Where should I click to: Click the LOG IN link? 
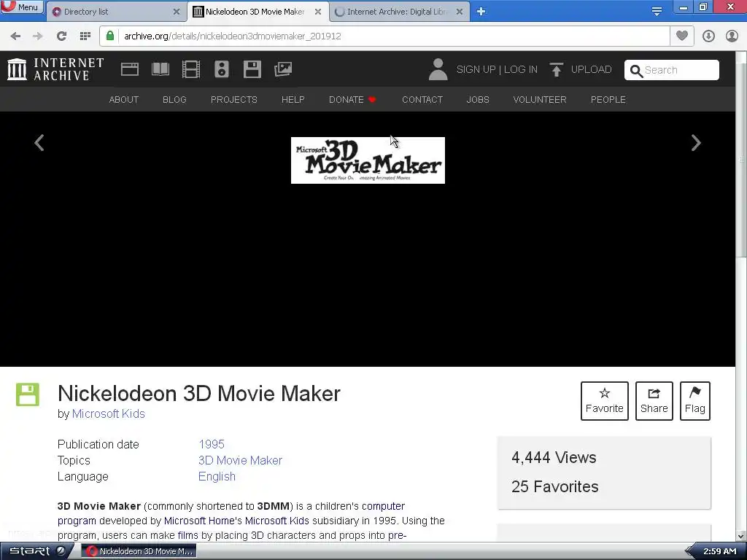521,69
